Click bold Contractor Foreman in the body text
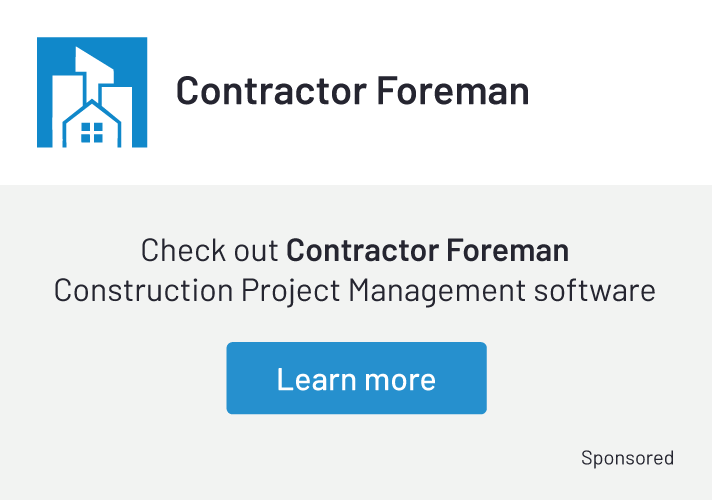 (427, 250)
